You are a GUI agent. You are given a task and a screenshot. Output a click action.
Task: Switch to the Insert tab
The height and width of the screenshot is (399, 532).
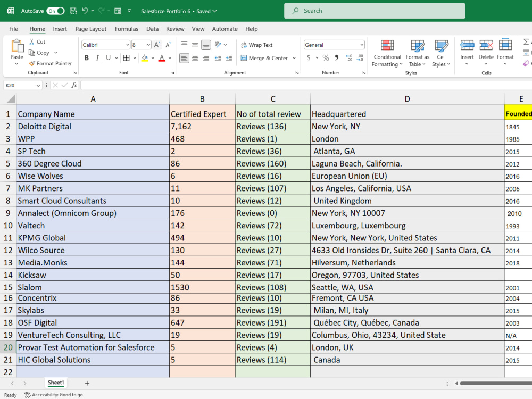pyautogui.click(x=60, y=29)
